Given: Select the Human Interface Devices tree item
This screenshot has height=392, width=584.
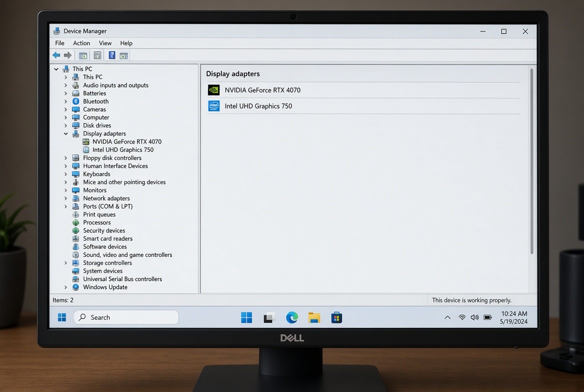Looking at the screenshot, I should coord(115,166).
